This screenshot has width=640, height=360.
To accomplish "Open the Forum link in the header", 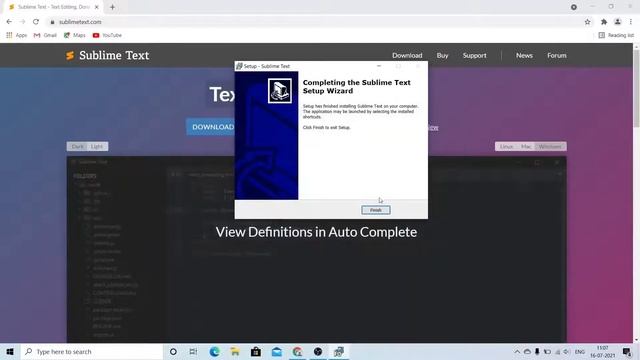I will 557,56.
